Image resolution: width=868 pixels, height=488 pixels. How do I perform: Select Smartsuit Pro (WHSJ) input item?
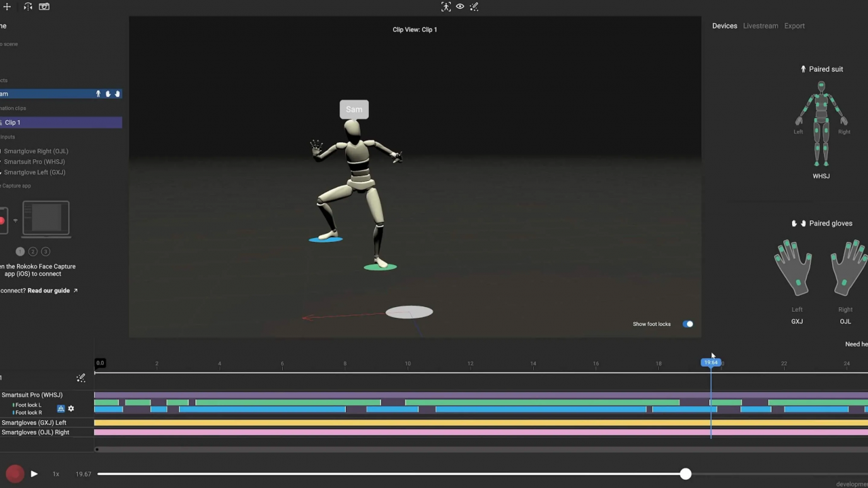point(35,162)
